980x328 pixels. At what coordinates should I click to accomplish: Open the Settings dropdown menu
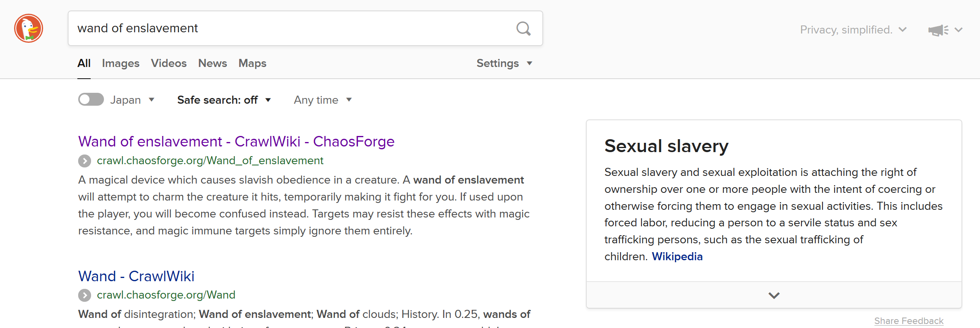pyautogui.click(x=504, y=63)
